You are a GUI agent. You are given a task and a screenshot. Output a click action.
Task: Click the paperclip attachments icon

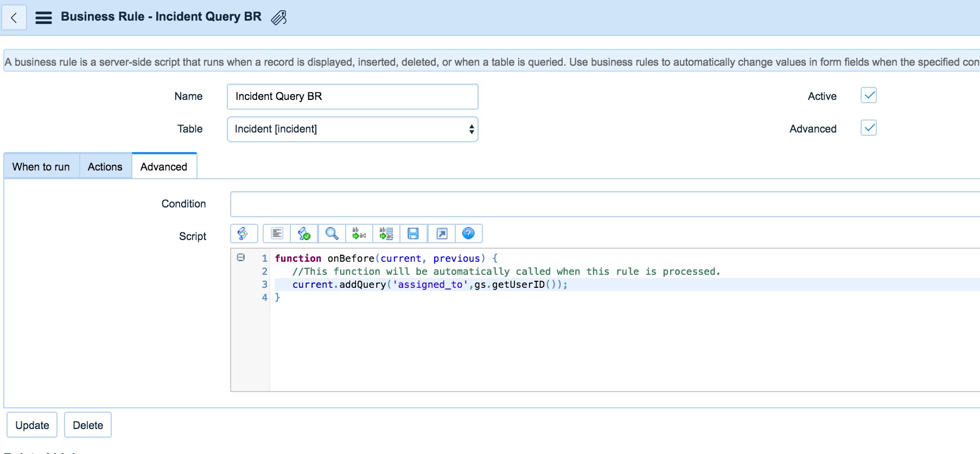(x=279, y=18)
